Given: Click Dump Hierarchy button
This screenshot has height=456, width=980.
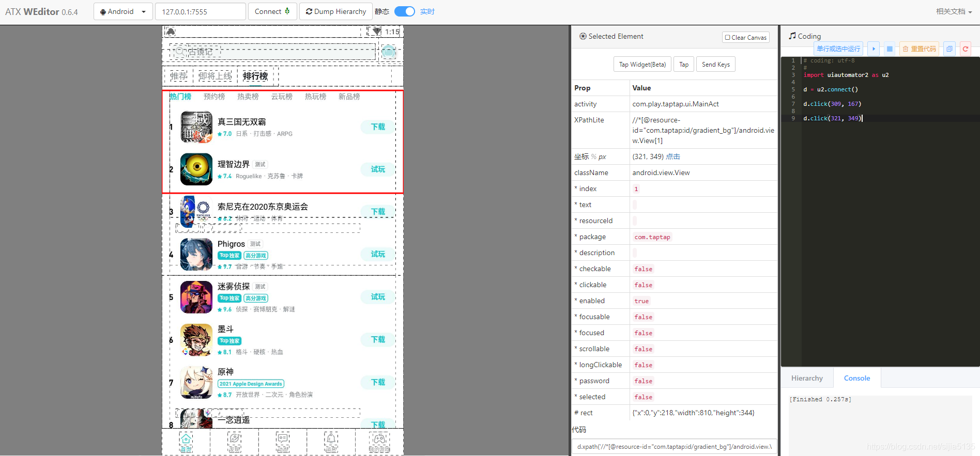Looking at the screenshot, I should coord(336,11).
